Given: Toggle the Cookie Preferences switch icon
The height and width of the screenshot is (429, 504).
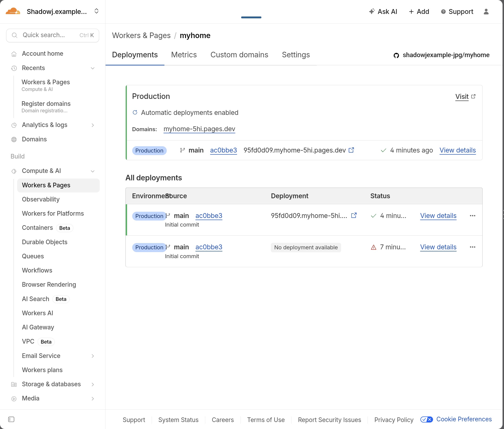Looking at the screenshot, I should point(427,419).
